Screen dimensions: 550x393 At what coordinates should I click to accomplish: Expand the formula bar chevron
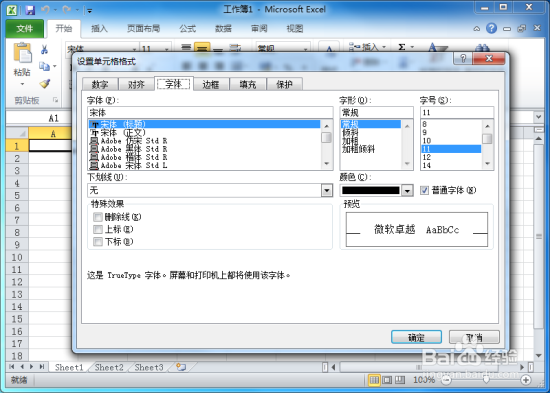click(538, 117)
